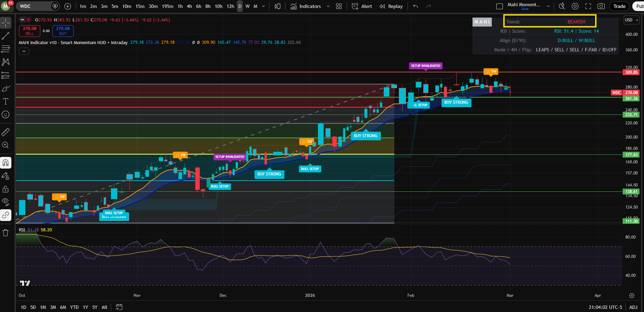Collapse the indicator legend with the chevron
This screenshot has width=644, height=312.
pyautogui.click(x=24, y=52)
